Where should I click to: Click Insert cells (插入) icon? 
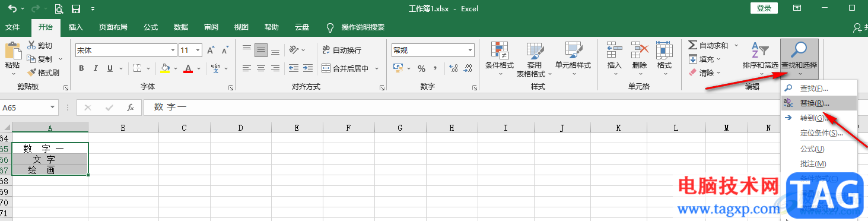[x=614, y=50]
